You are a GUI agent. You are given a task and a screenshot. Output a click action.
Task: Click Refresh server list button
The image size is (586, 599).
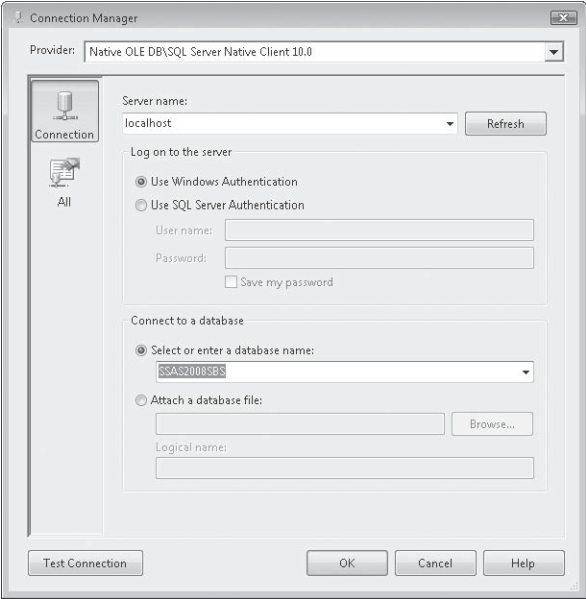click(x=505, y=124)
